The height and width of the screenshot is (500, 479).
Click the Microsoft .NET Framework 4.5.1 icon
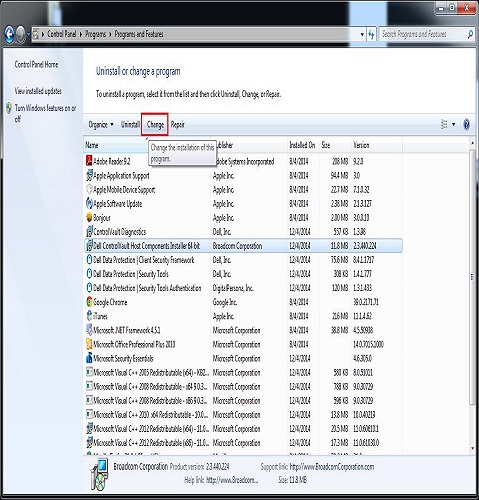[x=89, y=330]
